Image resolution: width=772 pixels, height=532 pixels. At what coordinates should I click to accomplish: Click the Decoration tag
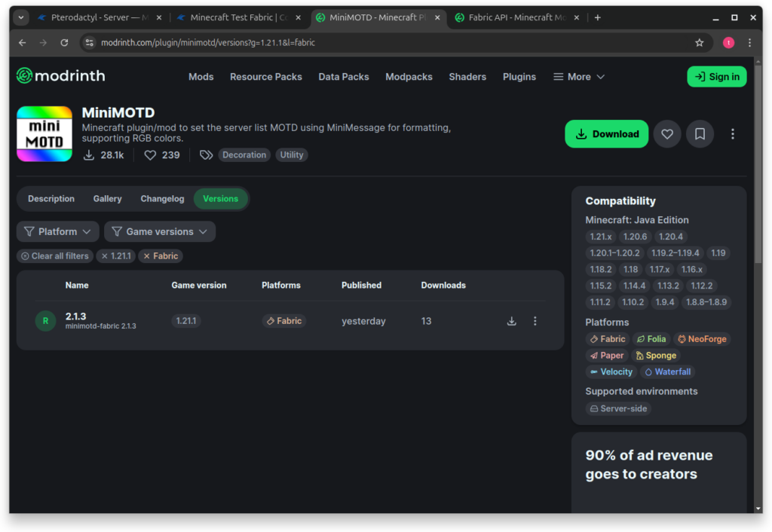pyautogui.click(x=244, y=155)
